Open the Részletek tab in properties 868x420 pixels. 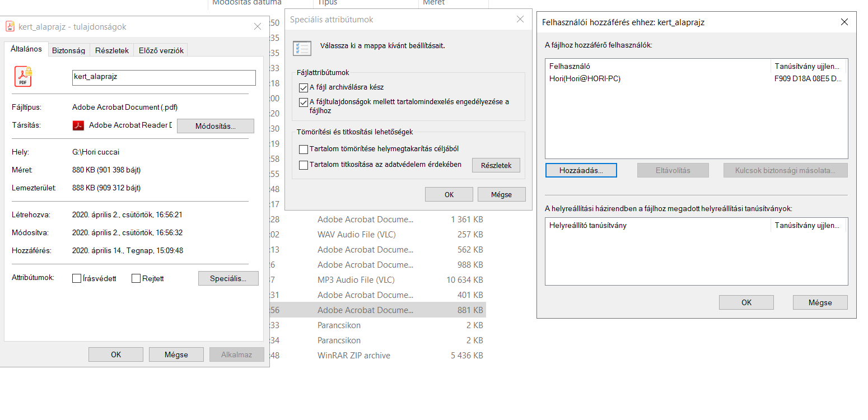pyautogui.click(x=112, y=50)
